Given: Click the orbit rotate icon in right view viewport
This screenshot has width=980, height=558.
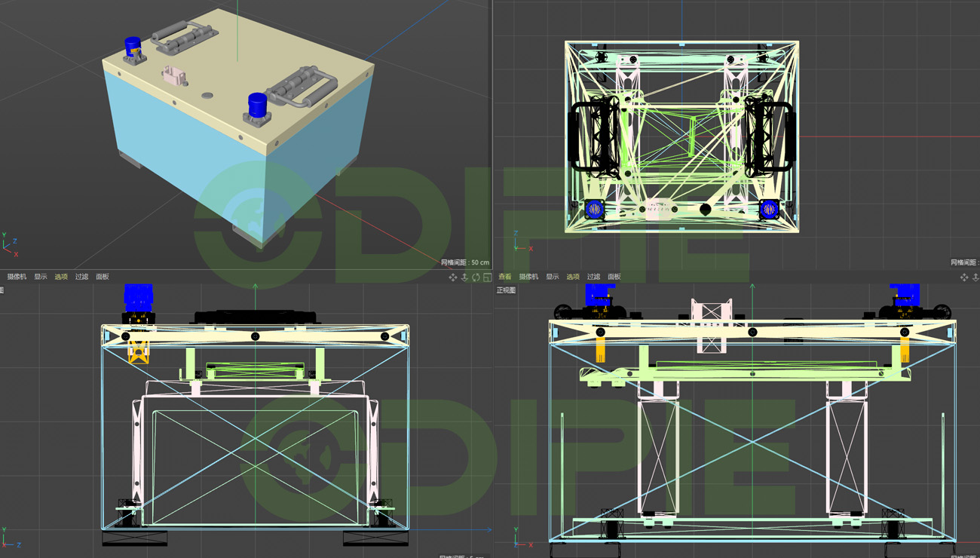Looking at the screenshot, I should (476, 277).
